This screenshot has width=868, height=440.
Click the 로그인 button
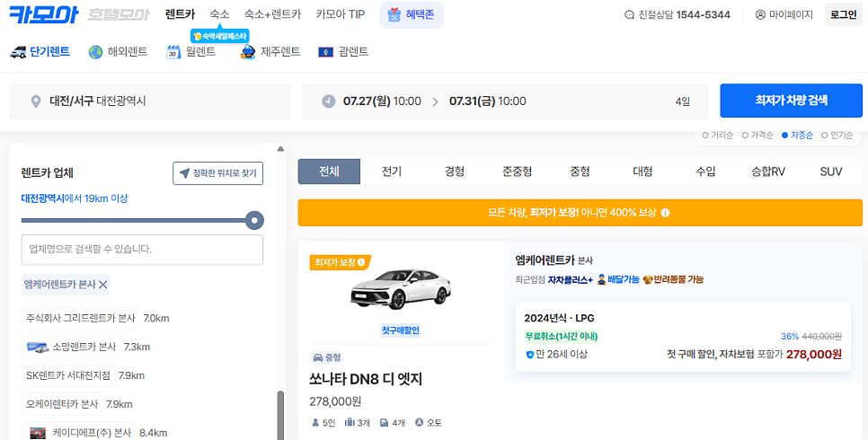(x=843, y=15)
